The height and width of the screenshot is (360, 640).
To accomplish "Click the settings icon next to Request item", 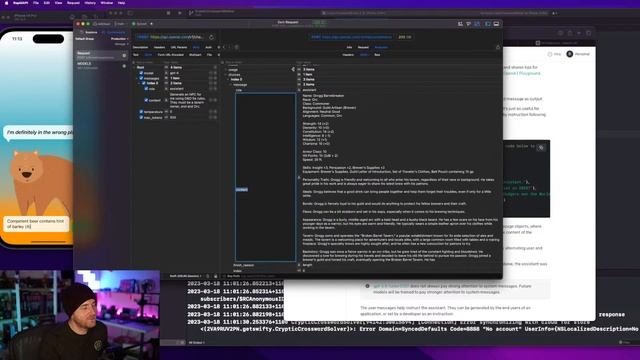I will coord(124,55).
